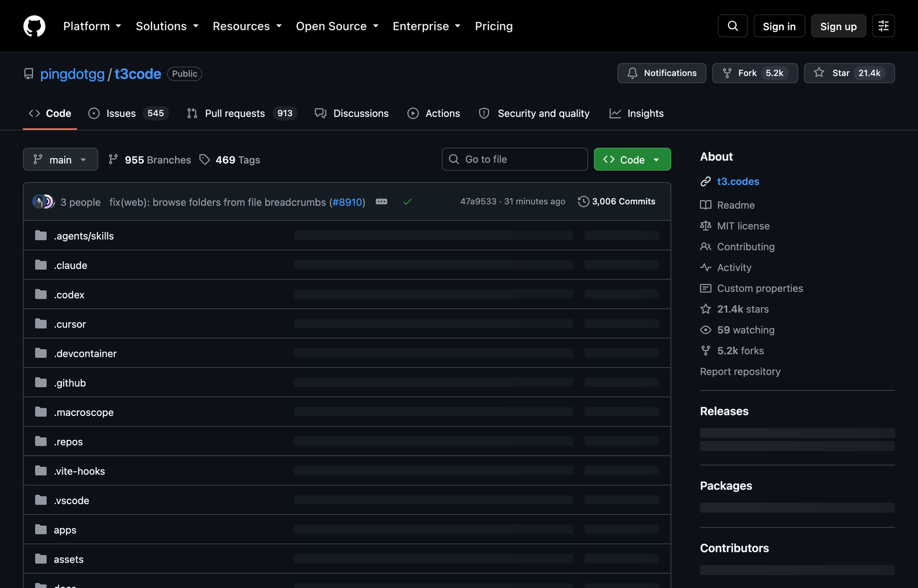Viewport: 918px width, 588px height.
Task: Click the Sign in button
Action: pos(779,26)
